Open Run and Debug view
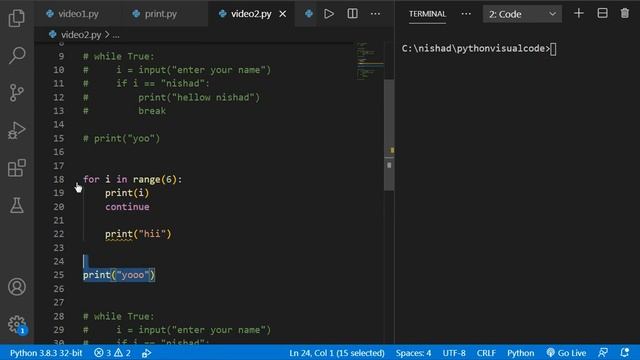Screen dimensions: 640x360 [x=17, y=131]
